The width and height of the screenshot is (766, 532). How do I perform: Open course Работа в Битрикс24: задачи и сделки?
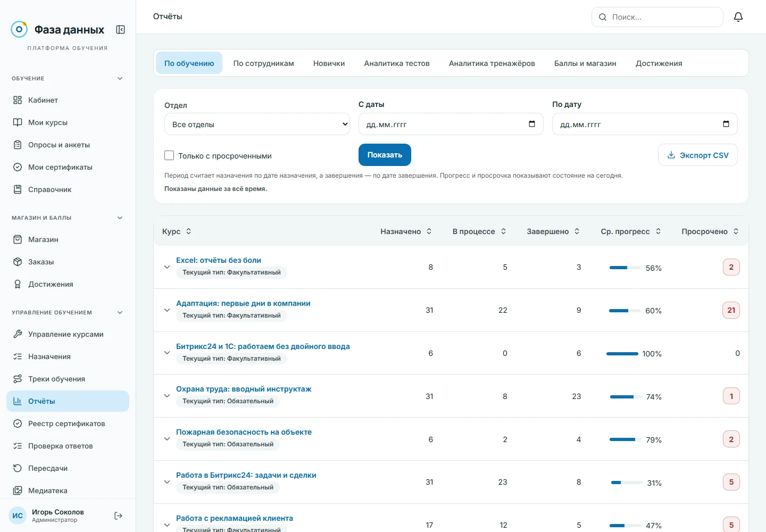[x=246, y=475]
